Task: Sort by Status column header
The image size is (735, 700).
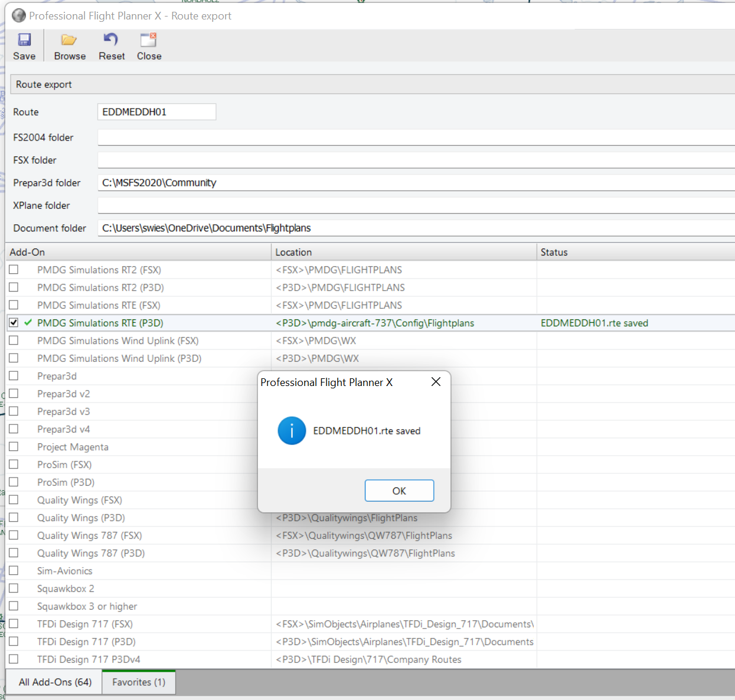Action: (636, 252)
